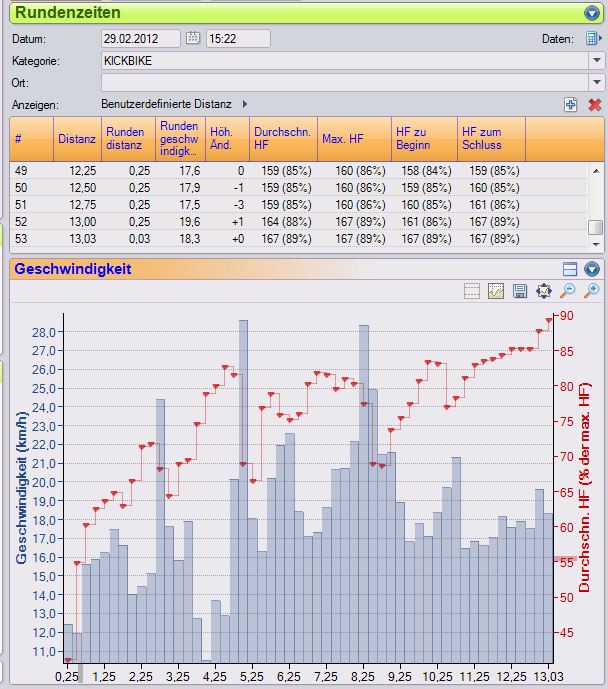Click the red X delete icon
Viewport: 608px width, 689px height.
(x=595, y=104)
